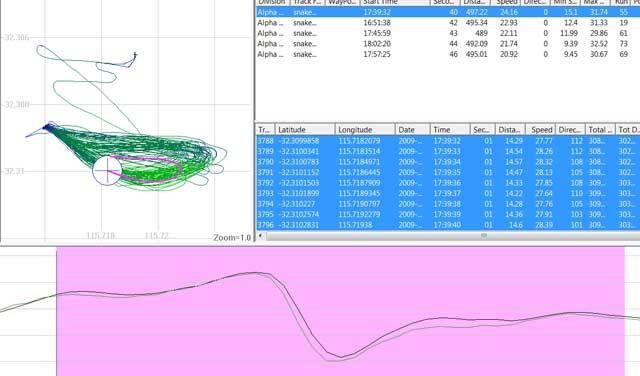Click the 22.11 speed value
Viewport: 640px width, 376px height.
coord(509,33)
